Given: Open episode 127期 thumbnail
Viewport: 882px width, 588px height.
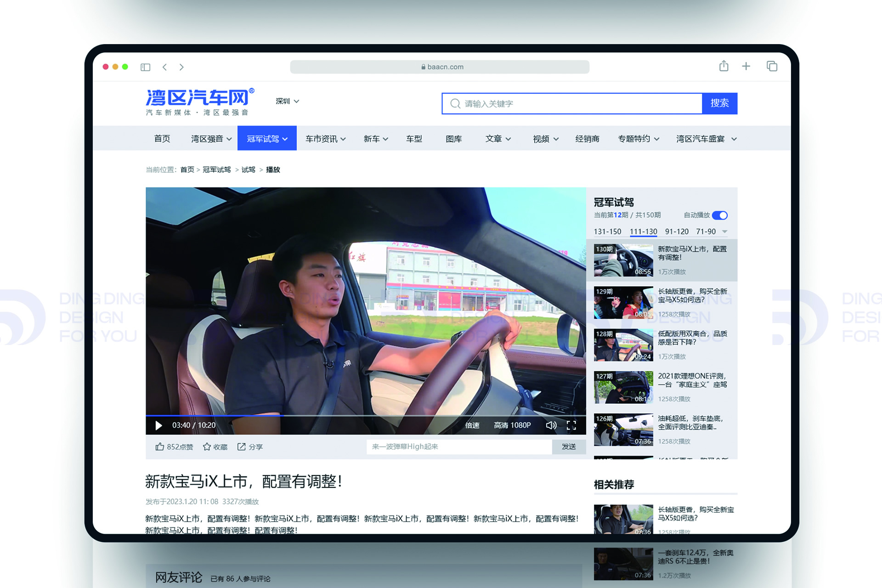Looking at the screenshot, I should point(623,387).
